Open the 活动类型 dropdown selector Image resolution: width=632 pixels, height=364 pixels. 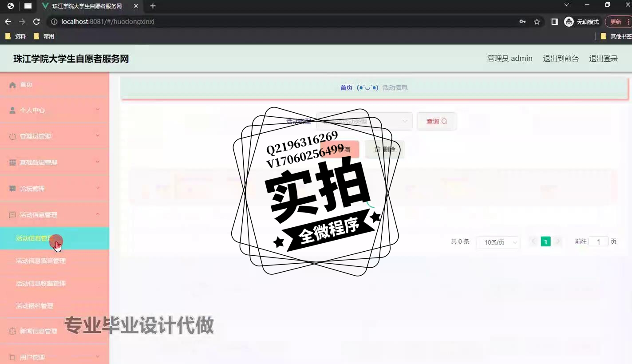point(364,121)
